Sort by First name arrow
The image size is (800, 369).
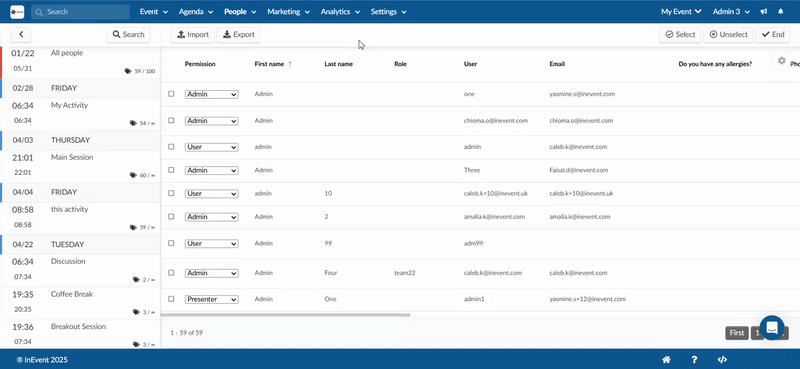click(x=290, y=64)
